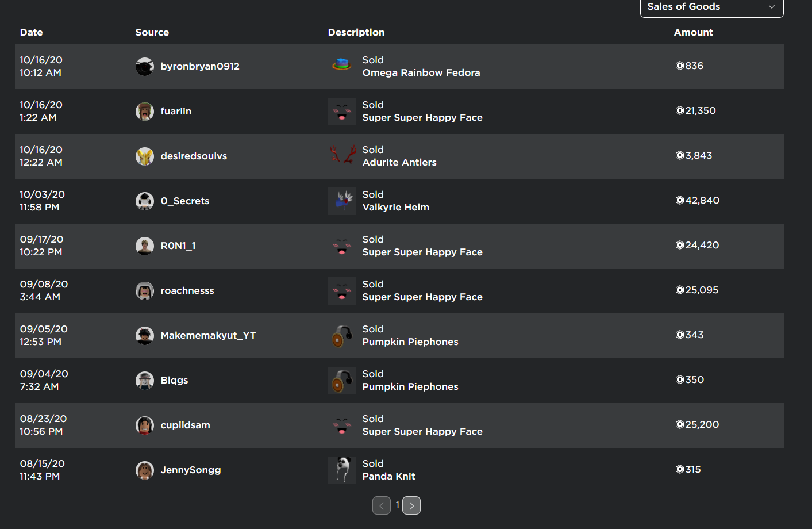Click O_Secrets avatar icon
The height and width of the screenshot is (529, 812).
[x=145, y=201]
